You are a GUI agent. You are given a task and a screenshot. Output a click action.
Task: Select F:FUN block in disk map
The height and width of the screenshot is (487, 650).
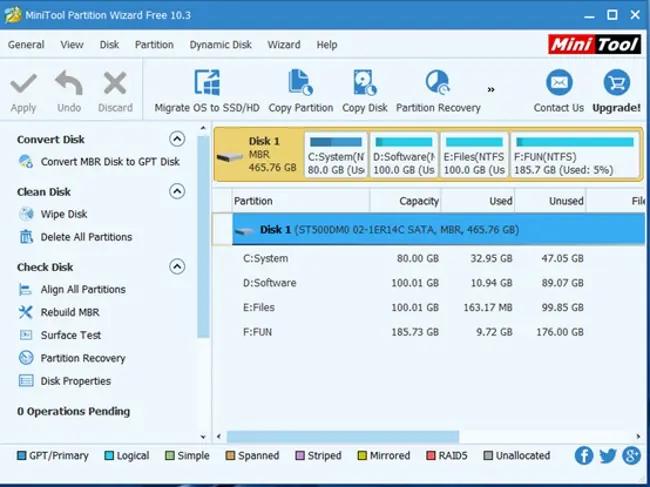[x=575, y=155]
